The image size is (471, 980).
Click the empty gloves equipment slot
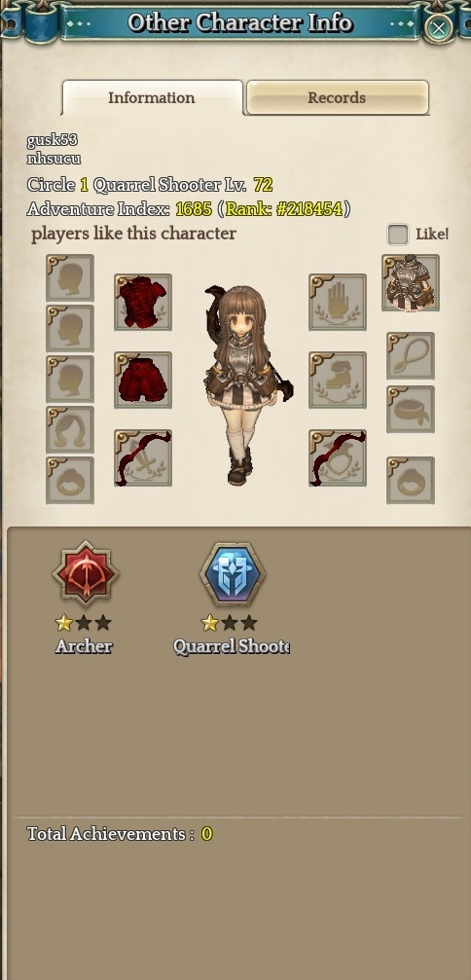tap(338, 303)
